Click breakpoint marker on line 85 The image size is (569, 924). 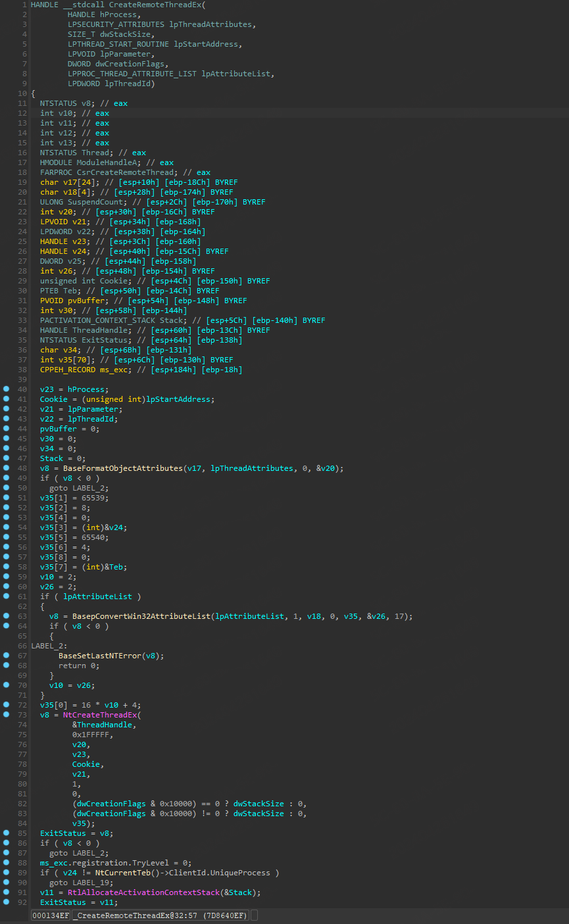click(x=6, y=833)
